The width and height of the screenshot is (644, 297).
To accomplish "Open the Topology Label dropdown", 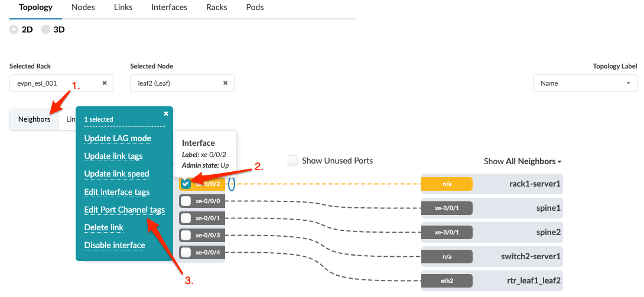I will point(584,83).
